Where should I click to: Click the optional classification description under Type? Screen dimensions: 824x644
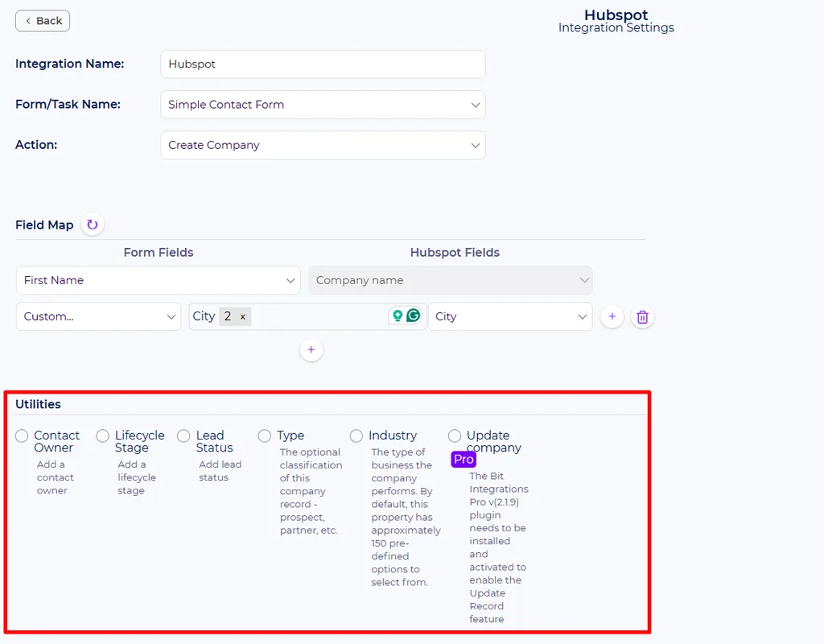pyautogui.click(x=311, y=491)
